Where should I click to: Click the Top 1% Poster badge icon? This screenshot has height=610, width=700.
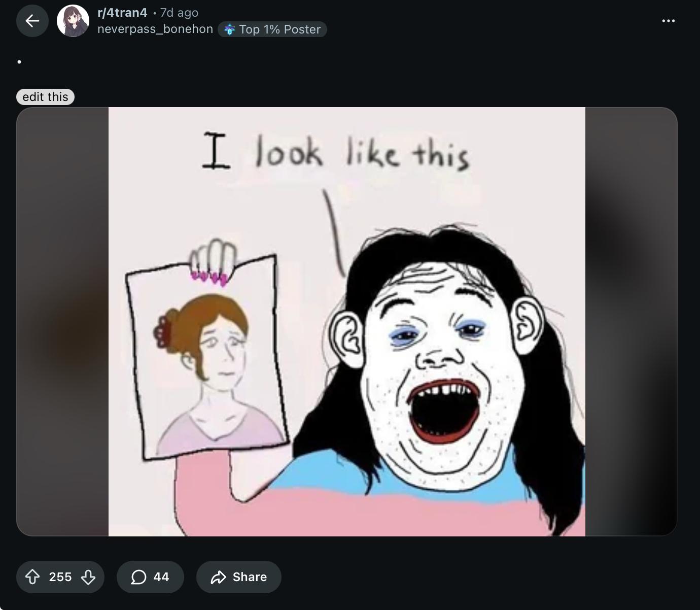click(230, 29)
